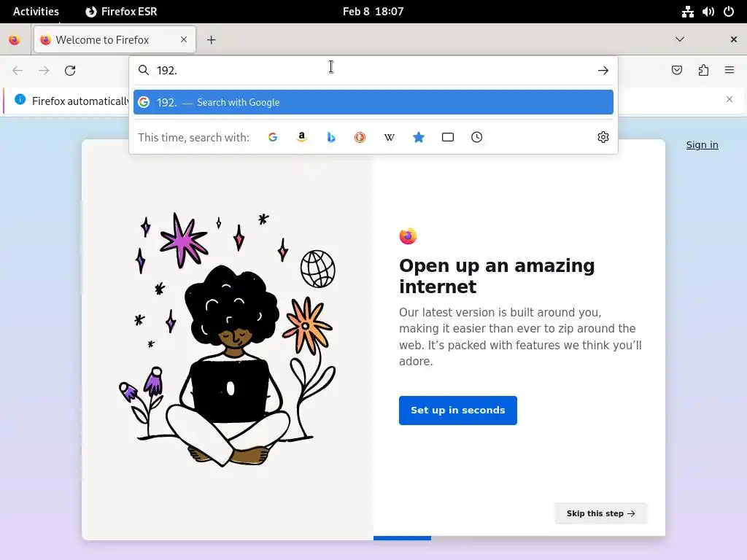Search in Bookmarks star icon
The image size is (747, 560).
point(419,137)
